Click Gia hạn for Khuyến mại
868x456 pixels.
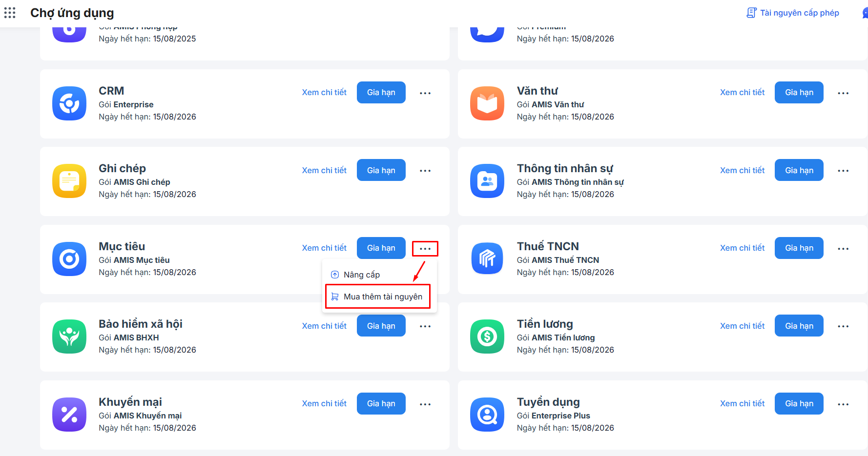pos(381,403)
